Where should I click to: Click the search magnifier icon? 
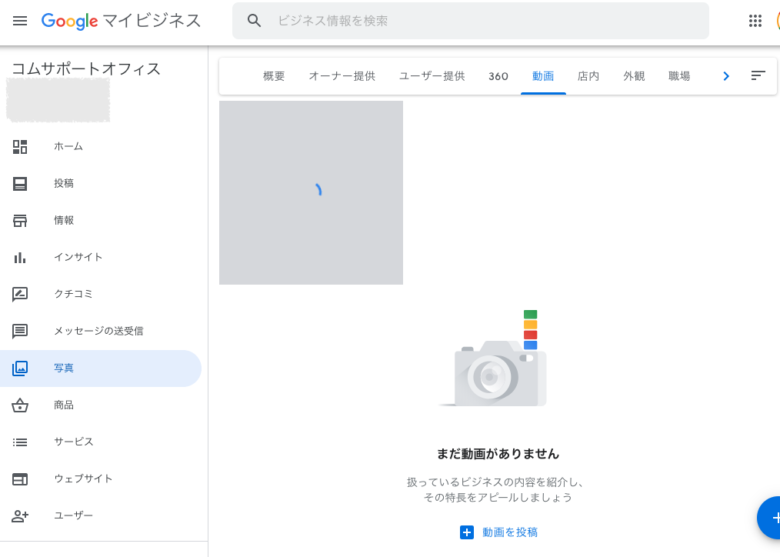coord(254,21)
